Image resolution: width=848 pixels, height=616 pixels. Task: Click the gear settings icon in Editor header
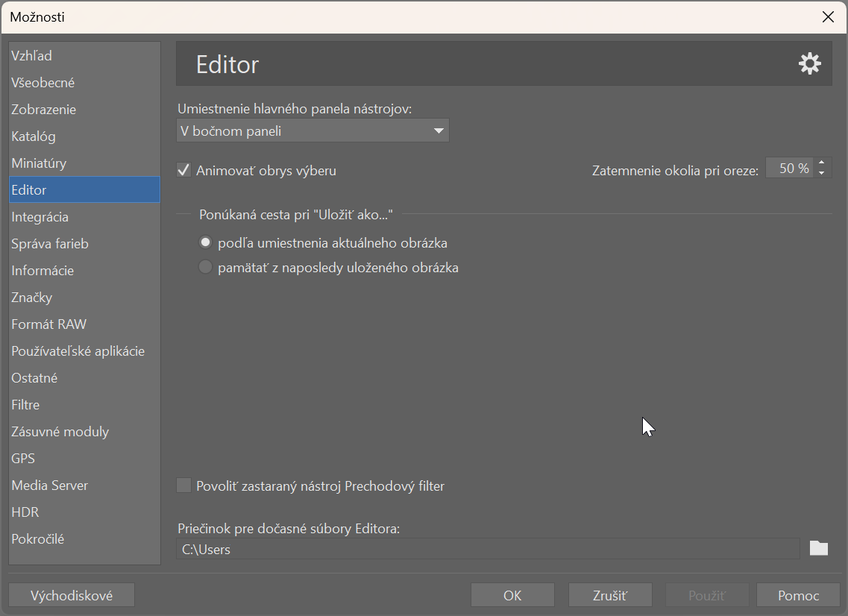810,64
